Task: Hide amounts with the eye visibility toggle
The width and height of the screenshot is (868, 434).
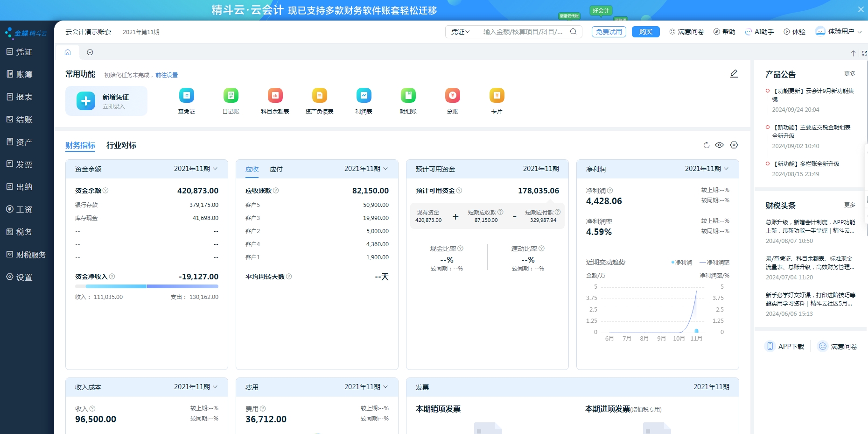Action: coord(720,145)
